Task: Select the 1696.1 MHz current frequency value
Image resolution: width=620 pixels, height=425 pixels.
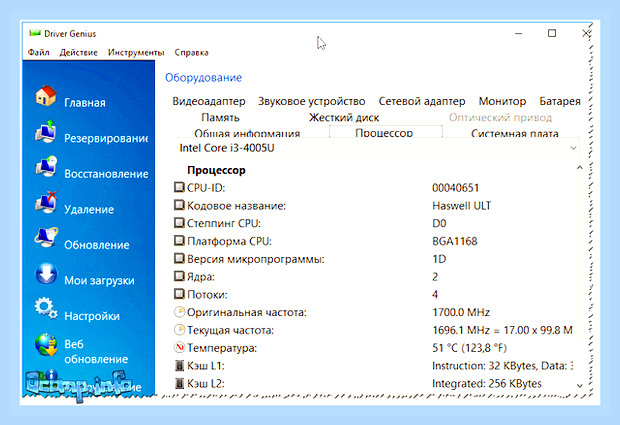Action: pos(502,330)
